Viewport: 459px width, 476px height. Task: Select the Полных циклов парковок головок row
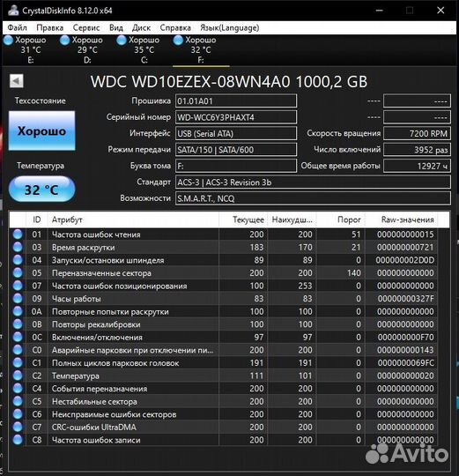(x=223, y=363)
